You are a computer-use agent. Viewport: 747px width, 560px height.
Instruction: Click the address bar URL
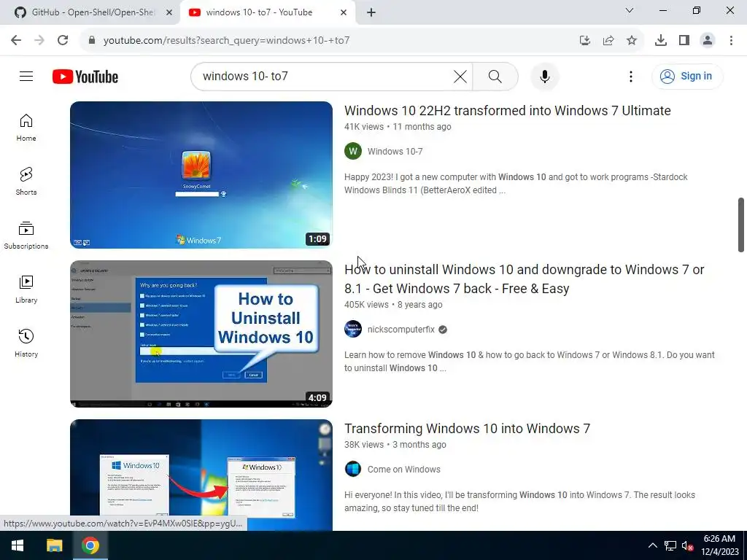[x=226, y=40]
